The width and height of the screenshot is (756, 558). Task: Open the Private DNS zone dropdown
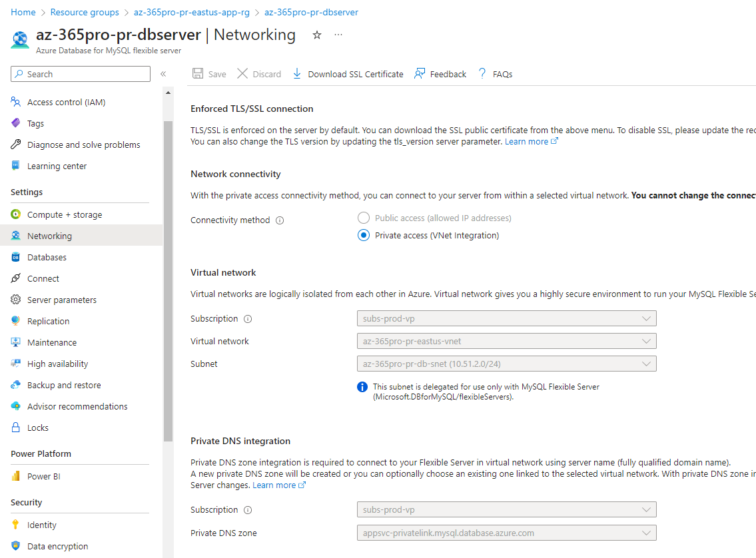pyautogui.click(x=507, y=533)
